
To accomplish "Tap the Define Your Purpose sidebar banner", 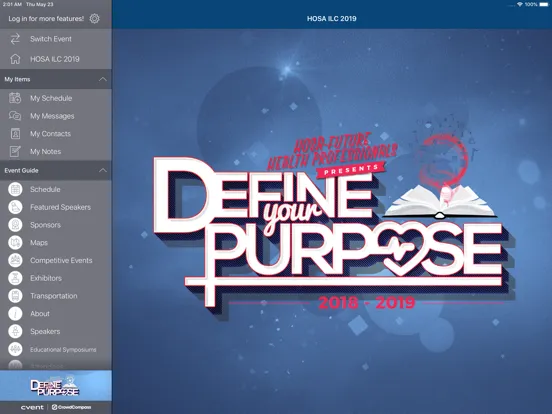I will pos(56,385).
